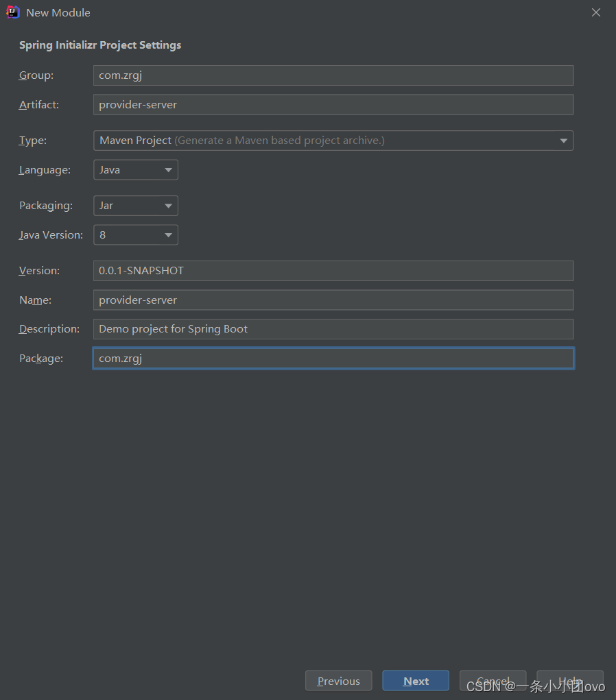Viewport: 616px width, 700px height.
Task: Close the New Module dialog
Action: (595, 12)
